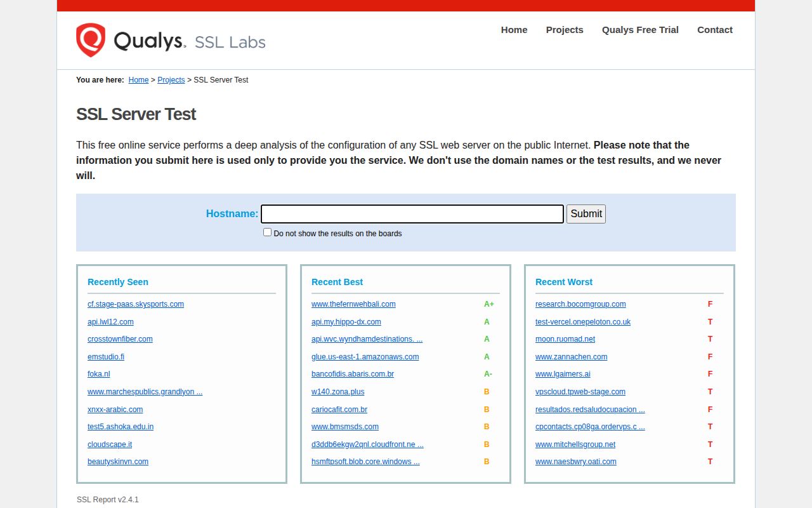Enable 'Do not show the results on the boards'
Image resolution: width=812 pixels, height=508 pixels.
tap(267, 232)
